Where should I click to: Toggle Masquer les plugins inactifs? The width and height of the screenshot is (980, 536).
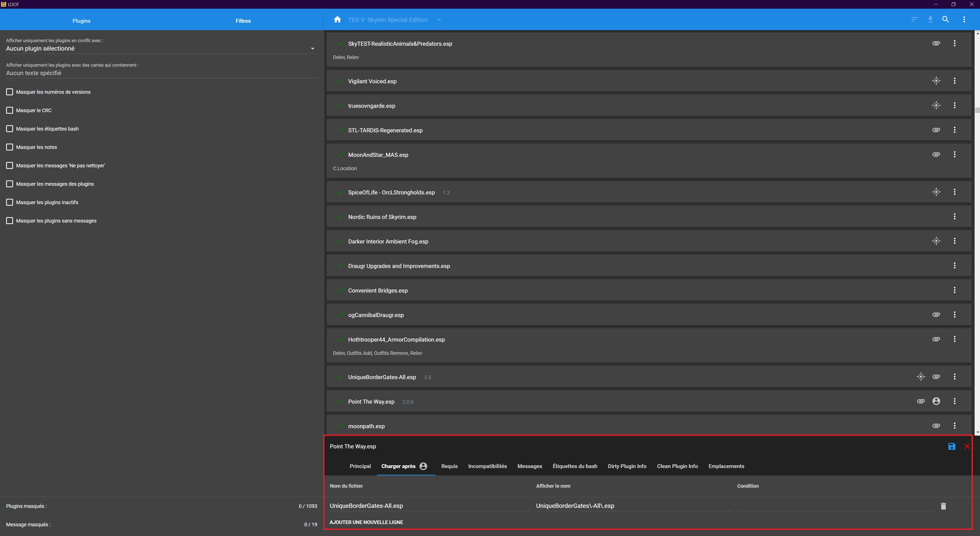tap(10, 202)
